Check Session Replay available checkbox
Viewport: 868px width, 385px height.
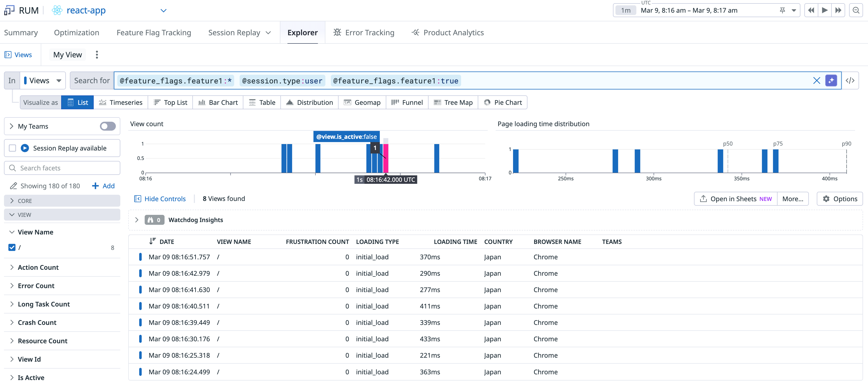12,148
